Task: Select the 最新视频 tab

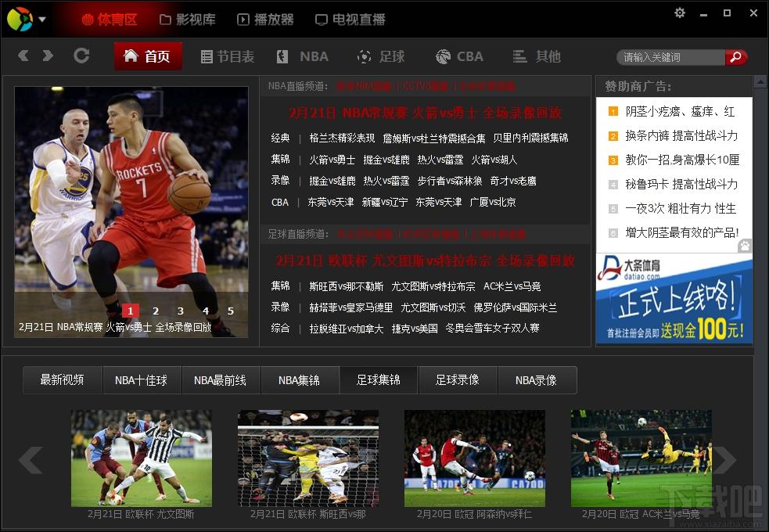Action: click(x=63, y=380)
